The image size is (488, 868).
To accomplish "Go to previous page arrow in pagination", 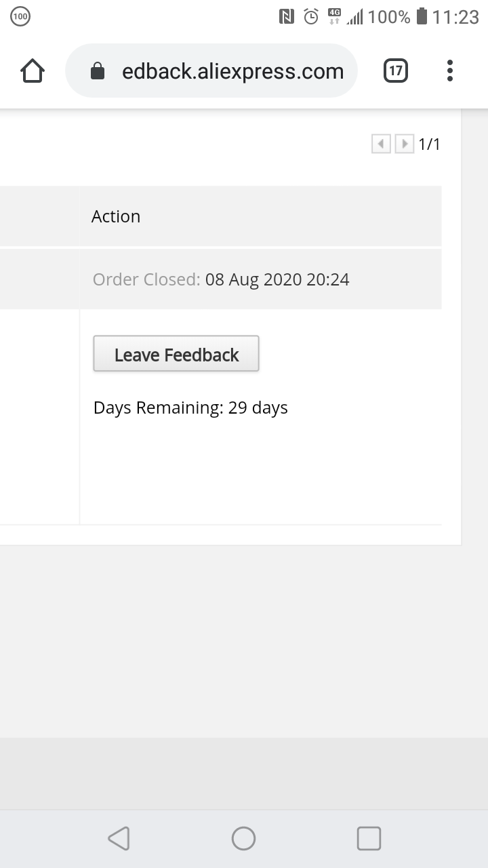I will 381,144.
